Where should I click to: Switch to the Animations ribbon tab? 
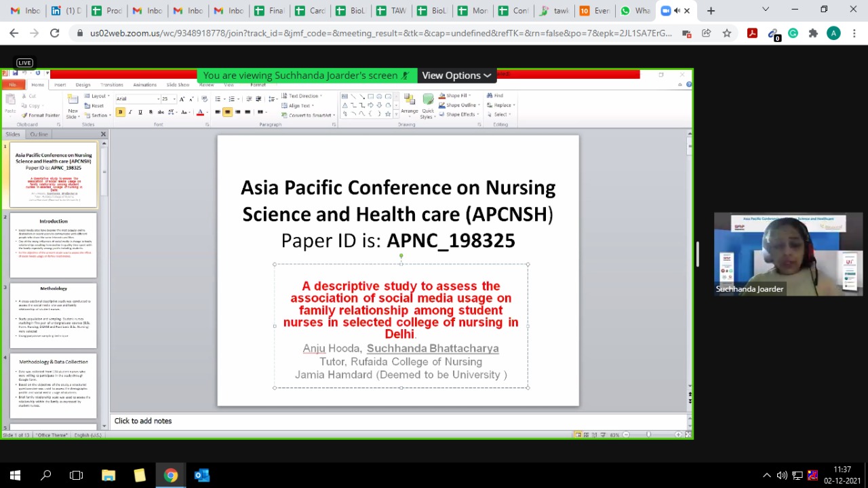(145, 85)
